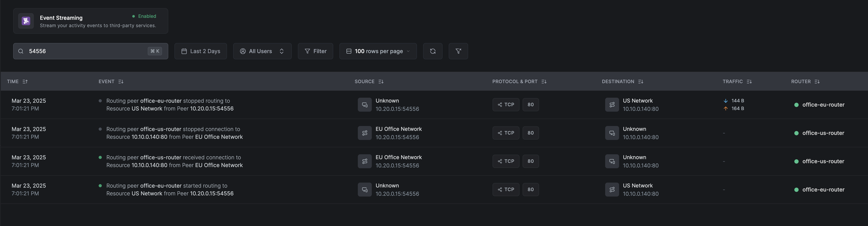The height and width of the screenshot is (226, 868).
Task: Click the sort icon beside DESTINATION header
Action: click(x=641, y=82)
